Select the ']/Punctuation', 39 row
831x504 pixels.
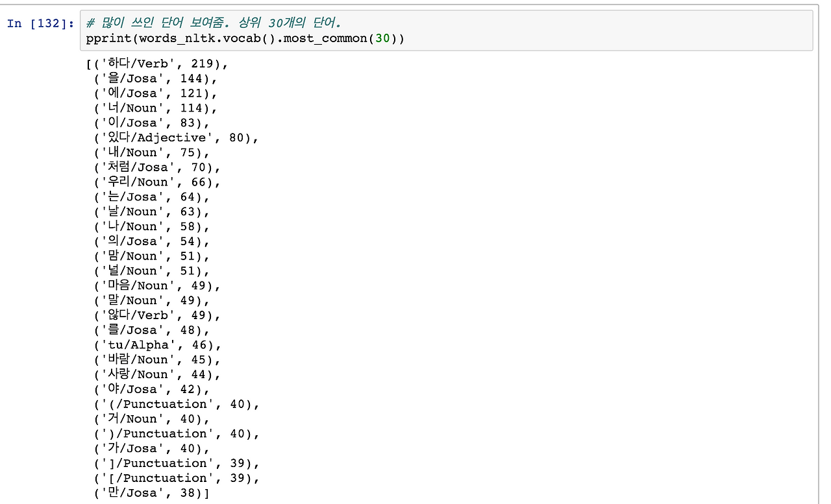(177, 464)
